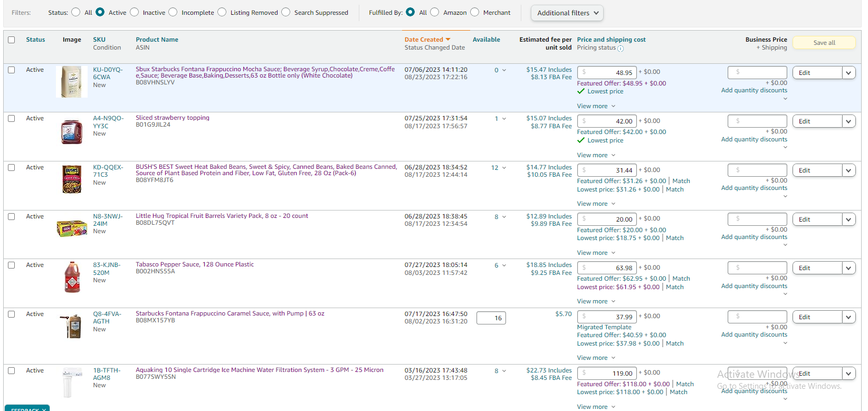This screenshot has width=868, height=411.
Task: Click Match featured offer for BUSH'S Beans
Action: [x=681, y=181]
